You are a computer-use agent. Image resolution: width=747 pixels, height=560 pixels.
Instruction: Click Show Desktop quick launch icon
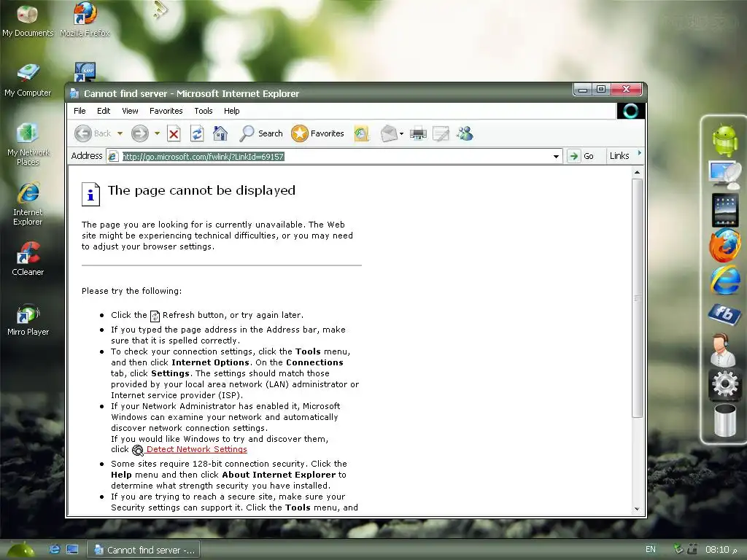[x=72, y=550]
